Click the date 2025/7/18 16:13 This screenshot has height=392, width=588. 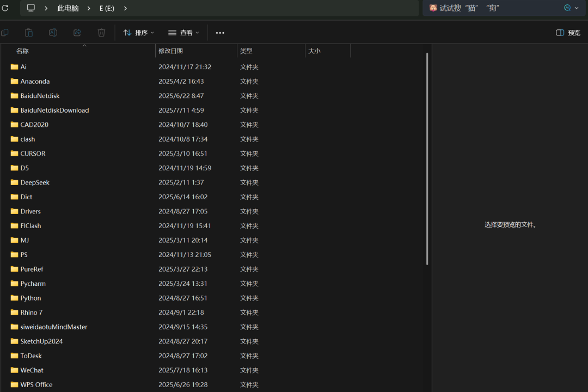pos(183,370)
